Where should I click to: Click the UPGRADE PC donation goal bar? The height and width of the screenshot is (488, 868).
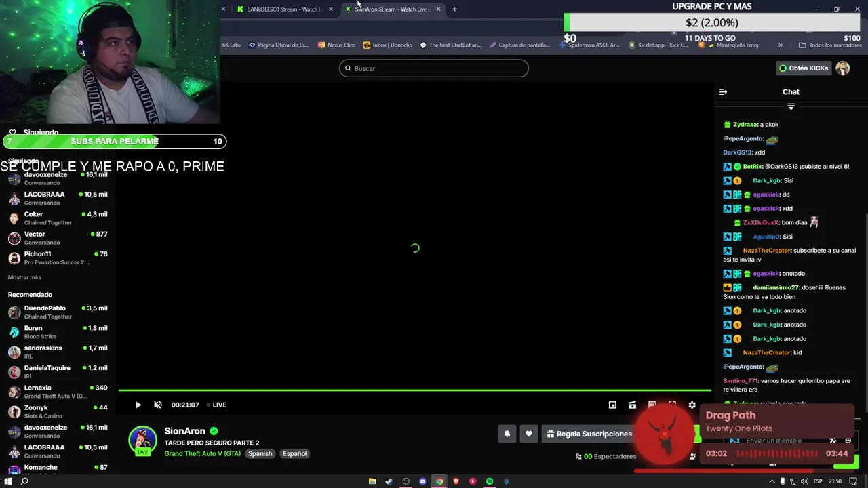point(711,23)
